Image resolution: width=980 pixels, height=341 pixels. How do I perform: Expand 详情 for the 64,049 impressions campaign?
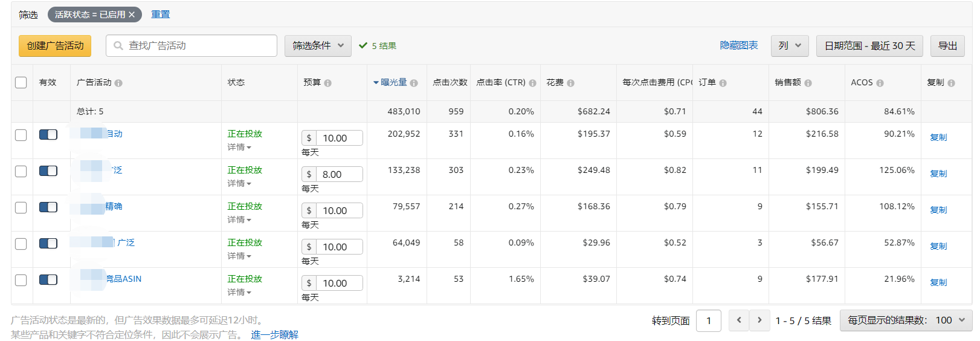click(x=239, y=256)
